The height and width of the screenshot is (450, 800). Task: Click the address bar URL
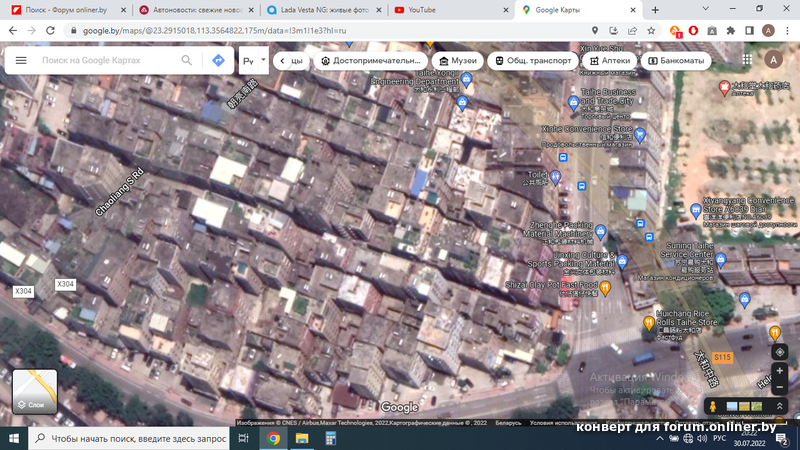214,31
